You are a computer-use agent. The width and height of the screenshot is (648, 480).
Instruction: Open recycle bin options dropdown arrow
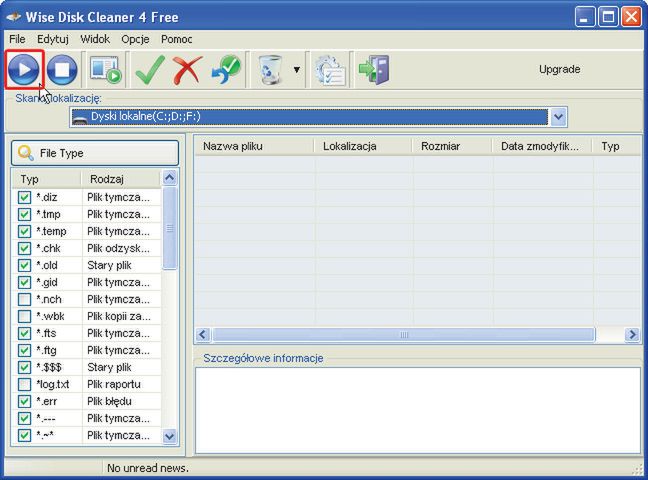pyautogui.click(x=297, y=69)
